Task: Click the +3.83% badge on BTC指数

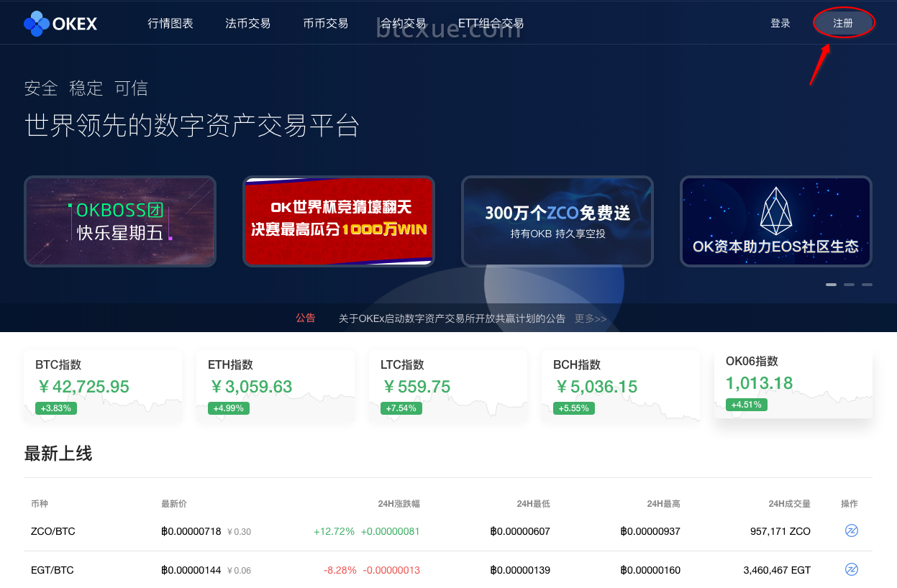Action: tap(56, 408)
